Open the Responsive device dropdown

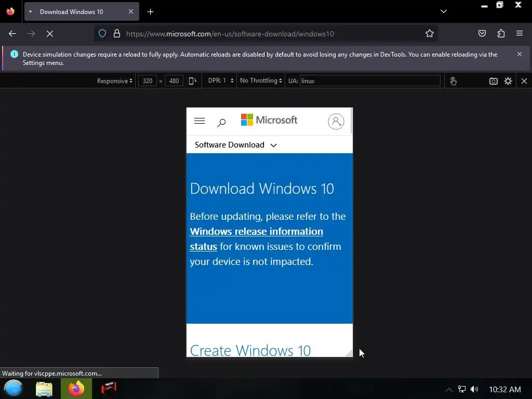114,81
